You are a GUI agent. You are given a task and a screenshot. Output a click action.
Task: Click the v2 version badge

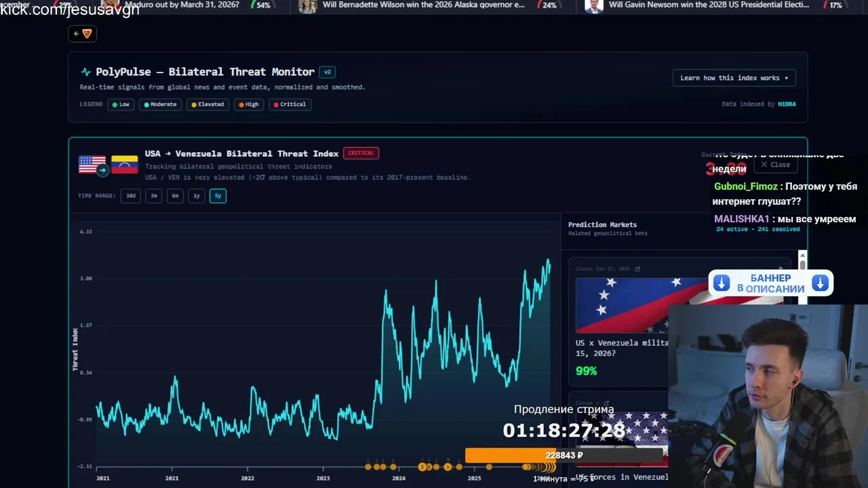[x=328, y=72]
